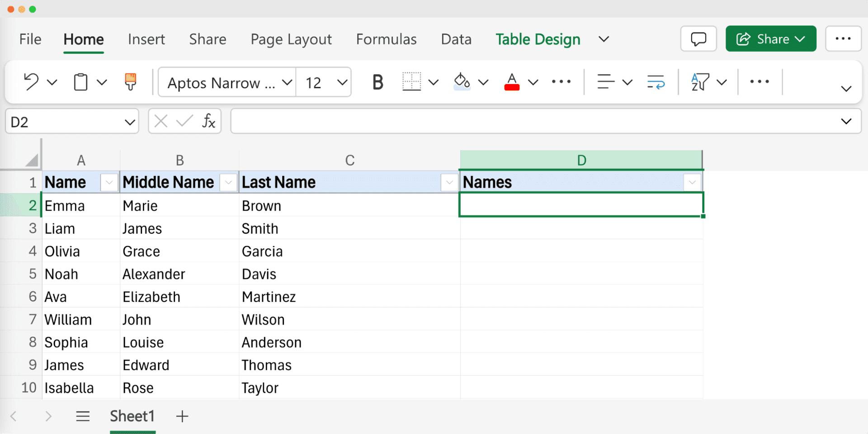The image size is (868, 434).
Task: Click inside the formula bar
Action: point(533,121)
